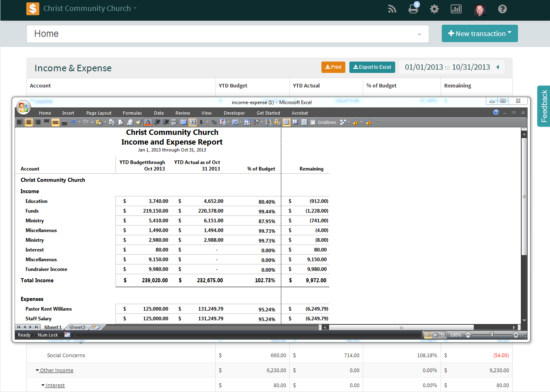The height and width of the screenshot is (392, 550).
Task: Open the printer queue icon with badge
Action: point(413,8)
